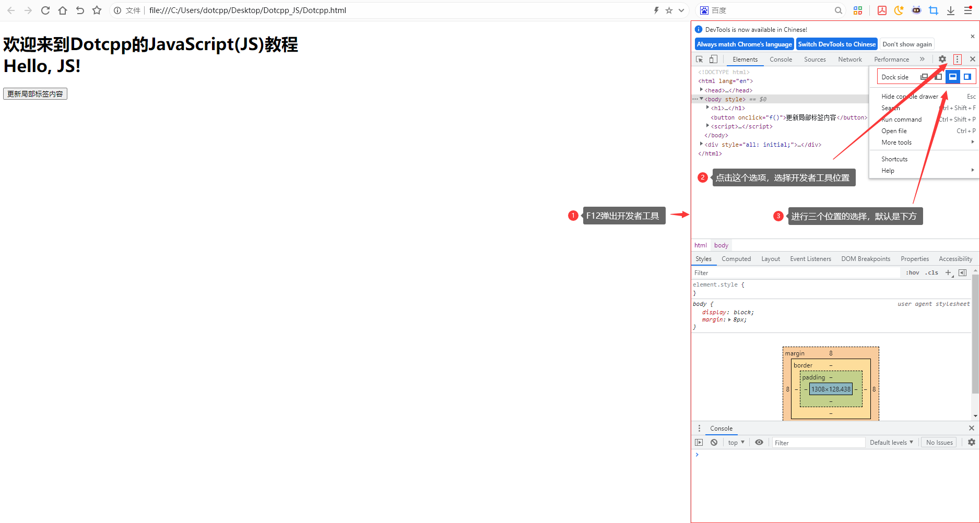Clear the console with the ban icon

point(714,443)
